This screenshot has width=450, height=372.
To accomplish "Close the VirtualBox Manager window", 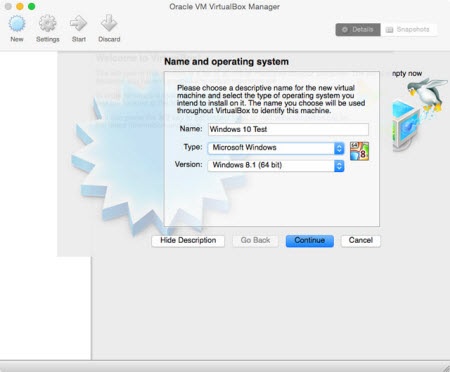I will click(x=8, y=6).
